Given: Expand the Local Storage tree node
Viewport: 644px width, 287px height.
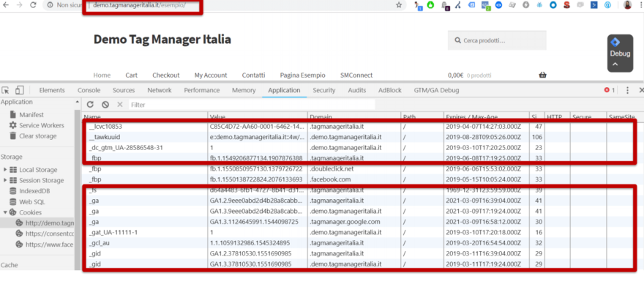Looking at the screenshot, I should (x=5, y=170).
